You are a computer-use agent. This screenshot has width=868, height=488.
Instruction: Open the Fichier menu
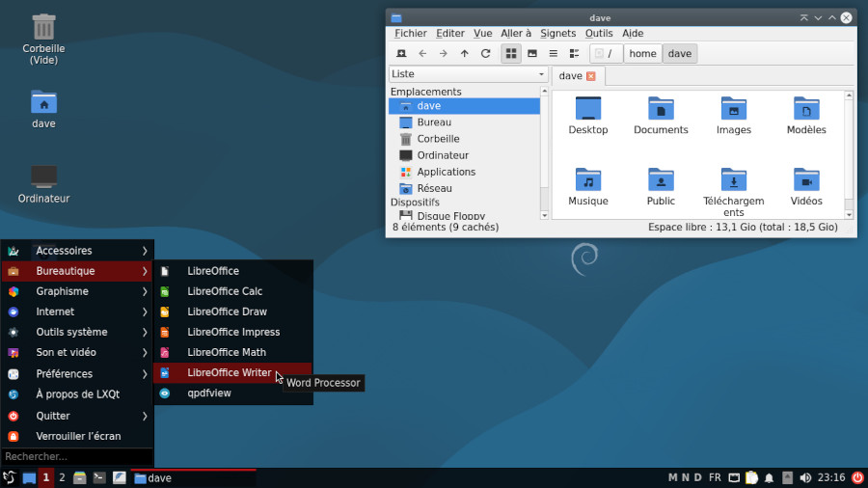tap(410, 33)
